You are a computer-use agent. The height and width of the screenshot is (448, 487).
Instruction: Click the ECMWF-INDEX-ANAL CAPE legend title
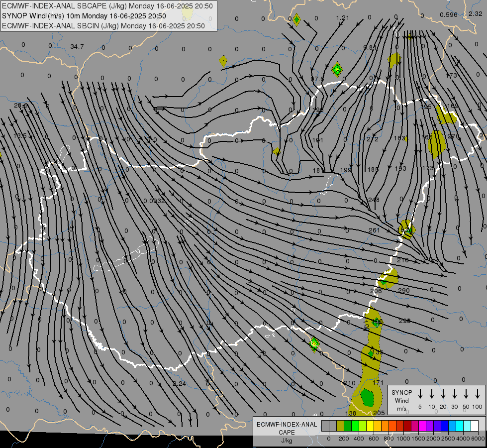click(x=287, y=428)
